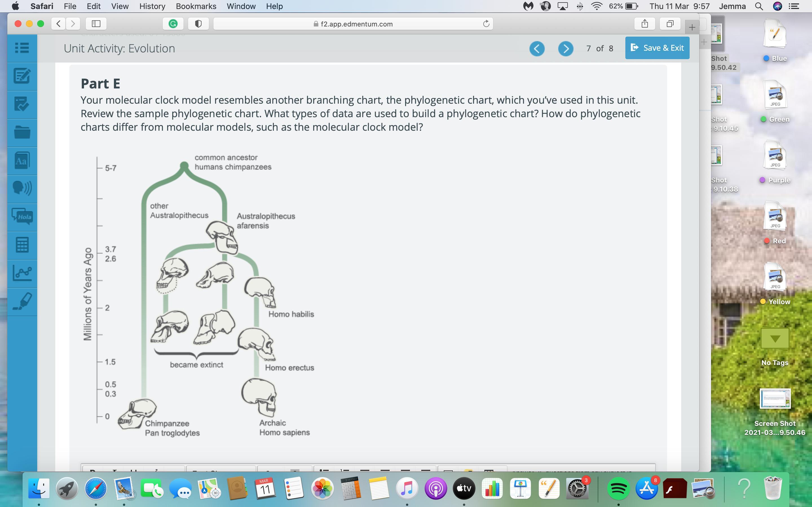
Task: Open the folder tool in sidebar
Action: click(x=22, y=132)
